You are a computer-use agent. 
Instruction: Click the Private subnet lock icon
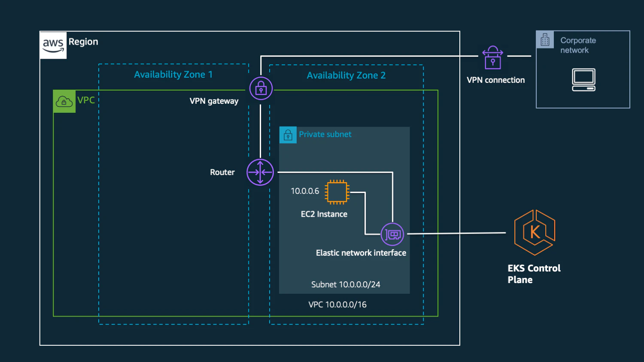288,135
